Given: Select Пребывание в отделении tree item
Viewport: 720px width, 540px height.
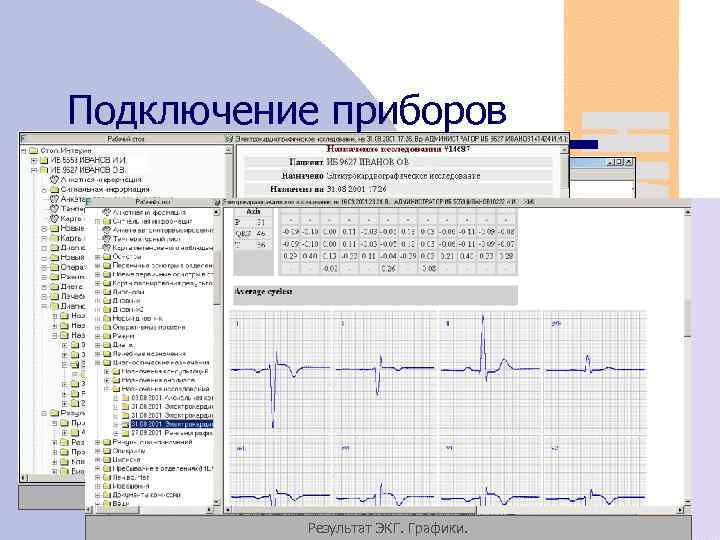Looking at the screenshot, I should (x=163, y=468).
